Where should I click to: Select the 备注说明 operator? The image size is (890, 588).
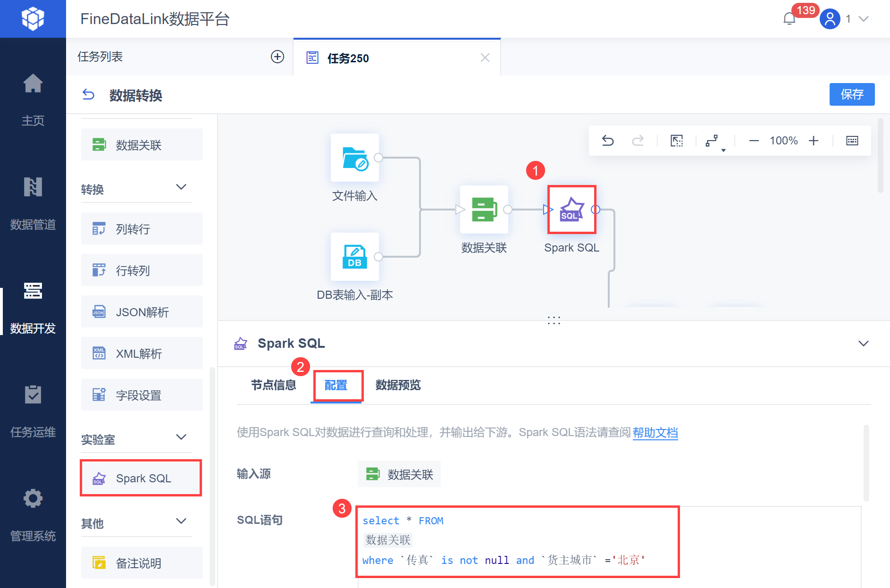coord(142,563)
